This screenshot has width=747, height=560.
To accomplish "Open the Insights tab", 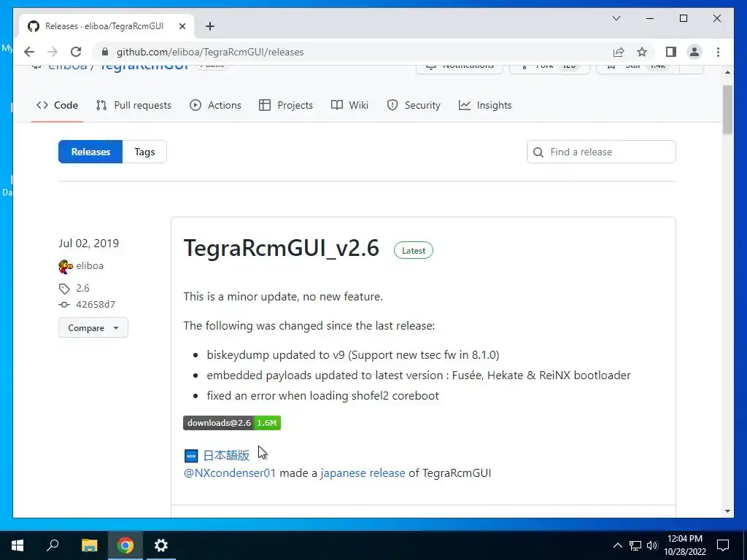I will [485, 105].
